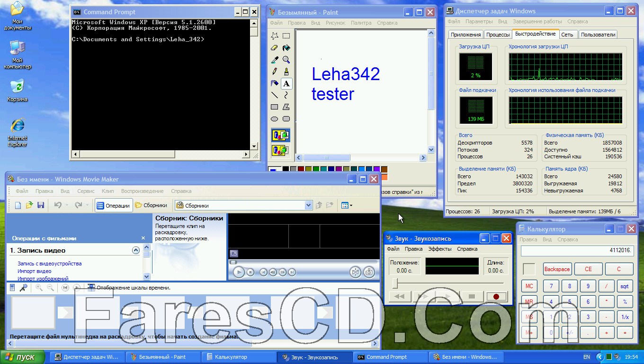Click the Record button in Sound Recorder
This screenshot has height=364, width=644.
(496, 297)
